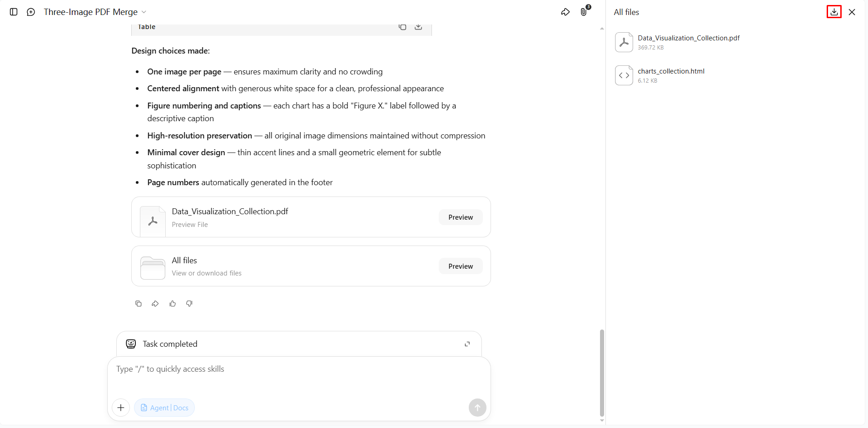Start a new chat with plus bubble icon
868x428 pixels.
pyautogui.click(x=31, y=12)
